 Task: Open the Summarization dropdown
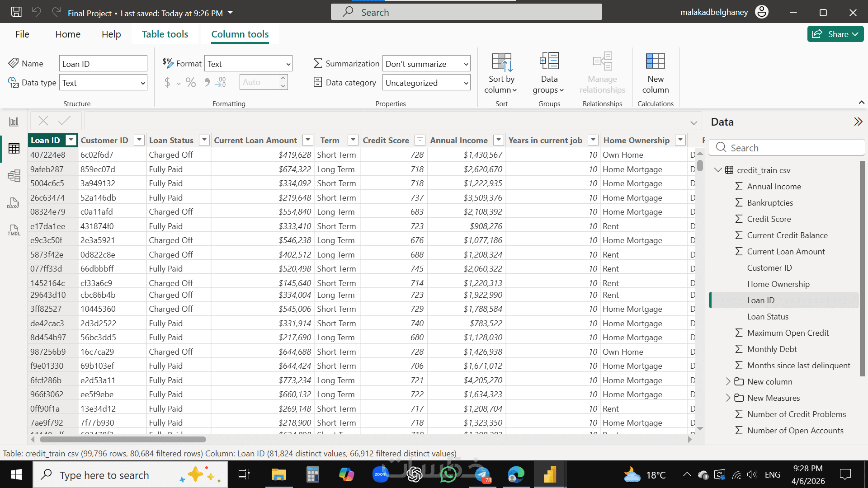pyautogui.click(x=426, y=64)
